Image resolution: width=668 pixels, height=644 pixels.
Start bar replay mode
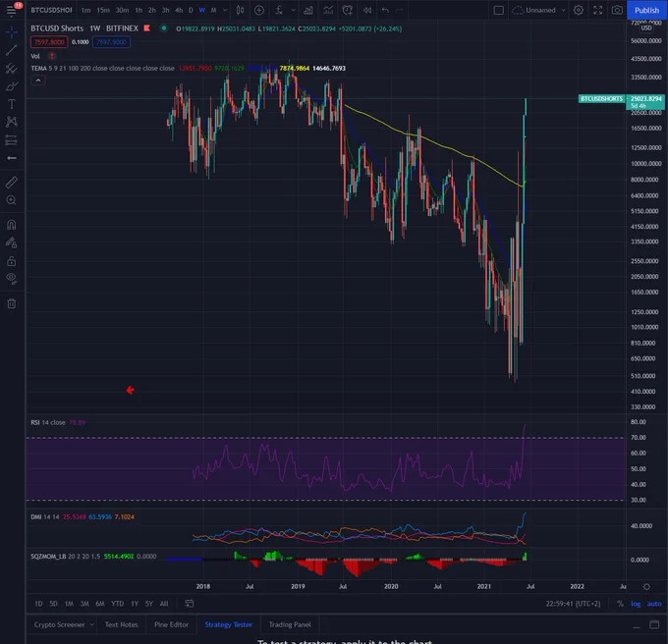coord(366,10)
